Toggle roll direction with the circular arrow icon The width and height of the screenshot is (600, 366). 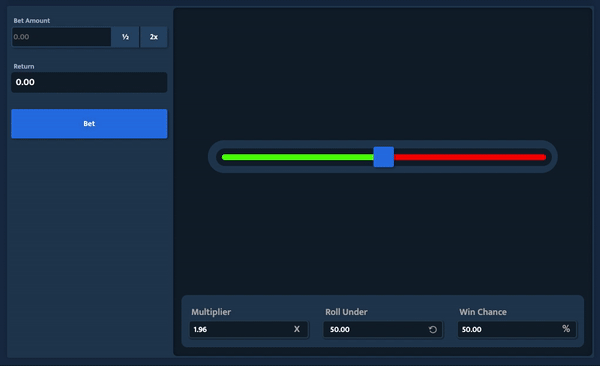[433, 329]
